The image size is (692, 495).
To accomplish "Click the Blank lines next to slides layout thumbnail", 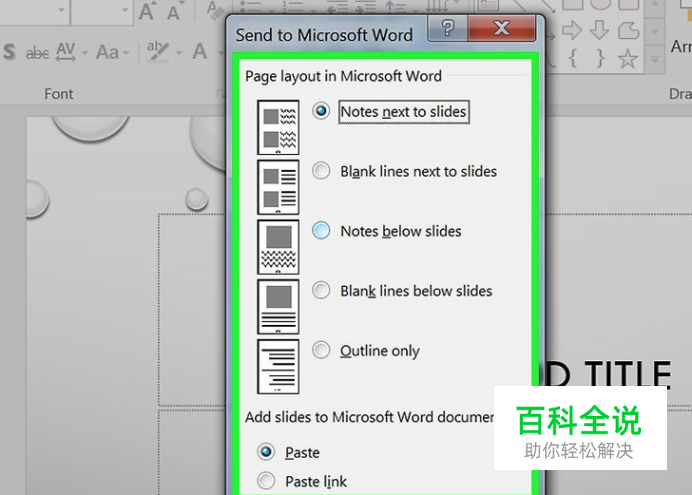I will pos(278,187).
